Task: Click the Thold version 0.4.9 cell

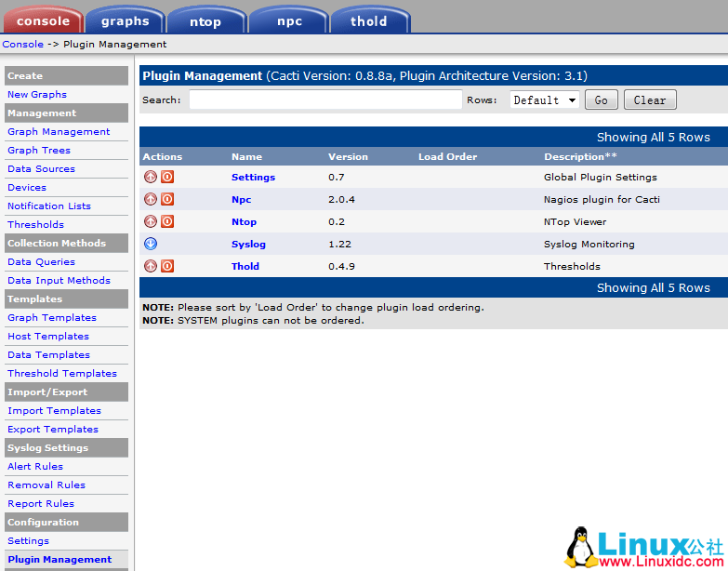Action: click(x=342, y=266)
